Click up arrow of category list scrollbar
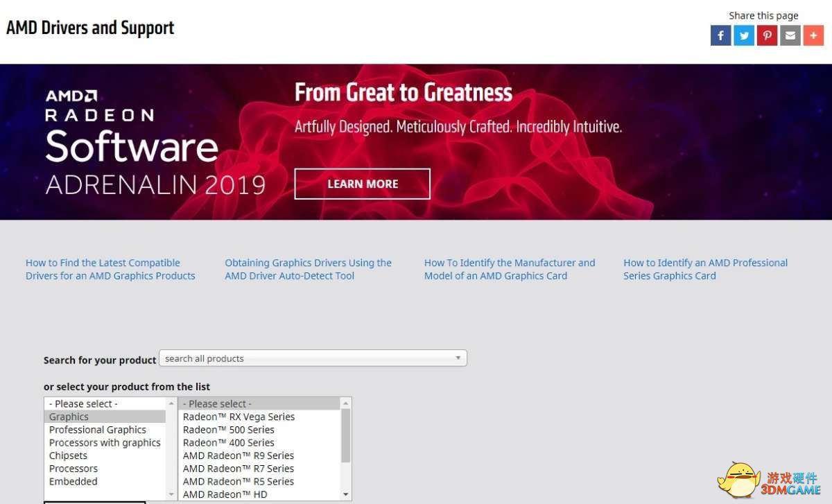Screen dimensions: 832x504 pyautogui.click(x=171, y=403)
